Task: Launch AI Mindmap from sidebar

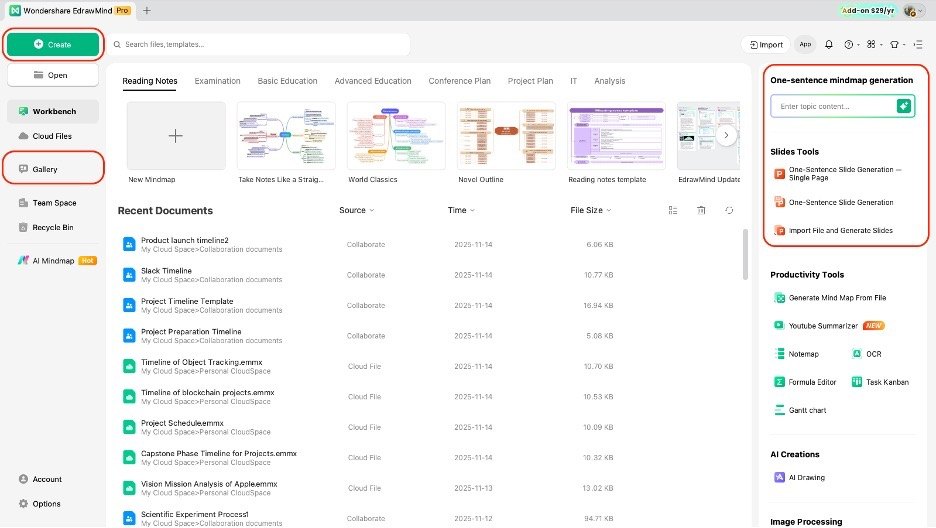Action: click(x=57, y=261)
